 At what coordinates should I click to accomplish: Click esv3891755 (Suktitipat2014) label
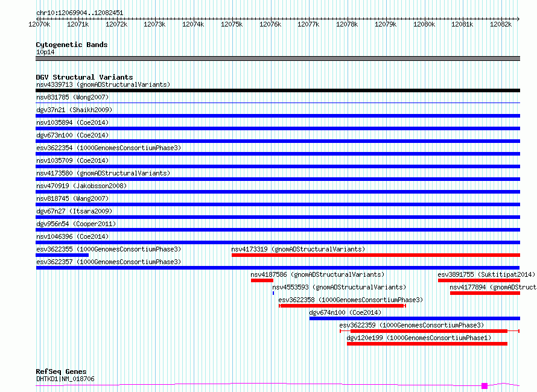(486, 274)
